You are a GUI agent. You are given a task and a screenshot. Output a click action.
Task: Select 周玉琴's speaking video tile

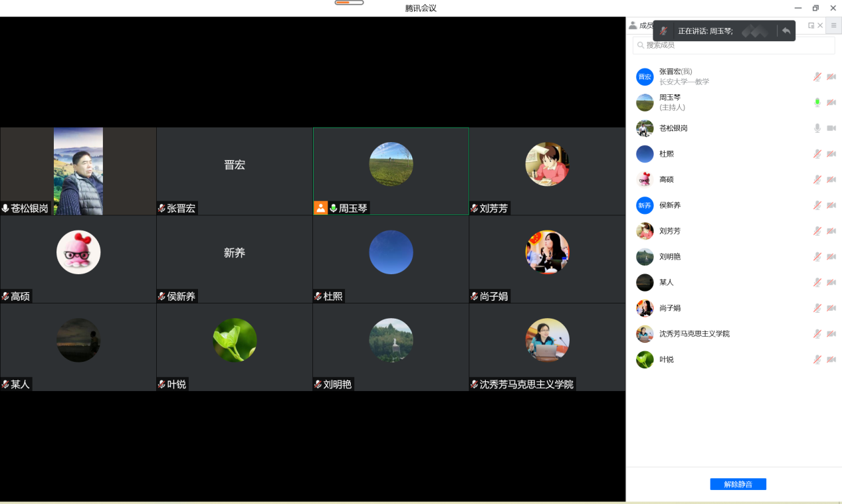pos(391,171)
